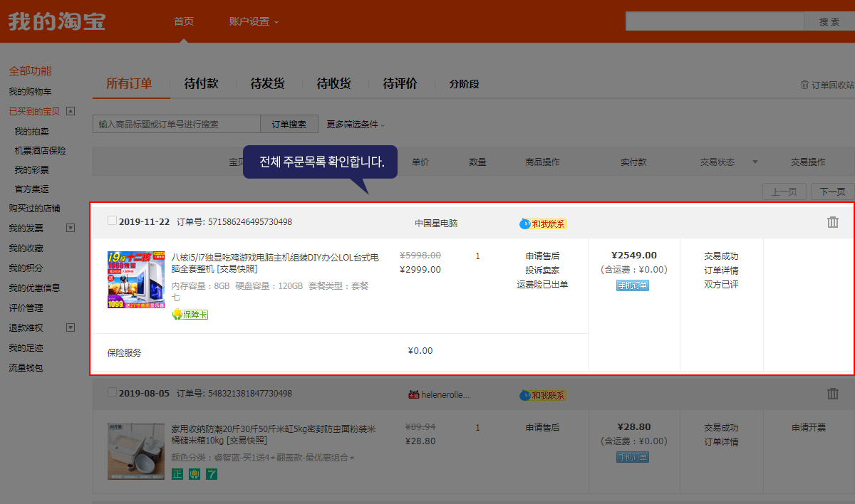Open the 交易状态 column filter dropdown
This screenshot has height=504, width=855.
(755, 162)
